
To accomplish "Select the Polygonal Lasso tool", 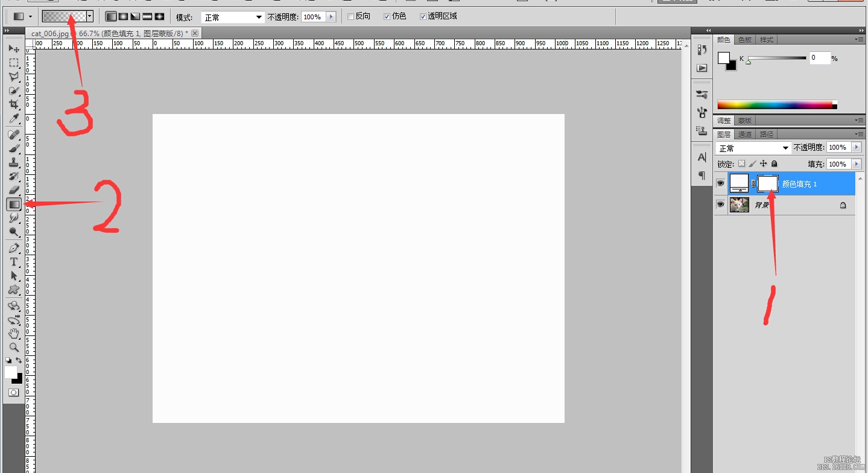I will tap(14, 77).
